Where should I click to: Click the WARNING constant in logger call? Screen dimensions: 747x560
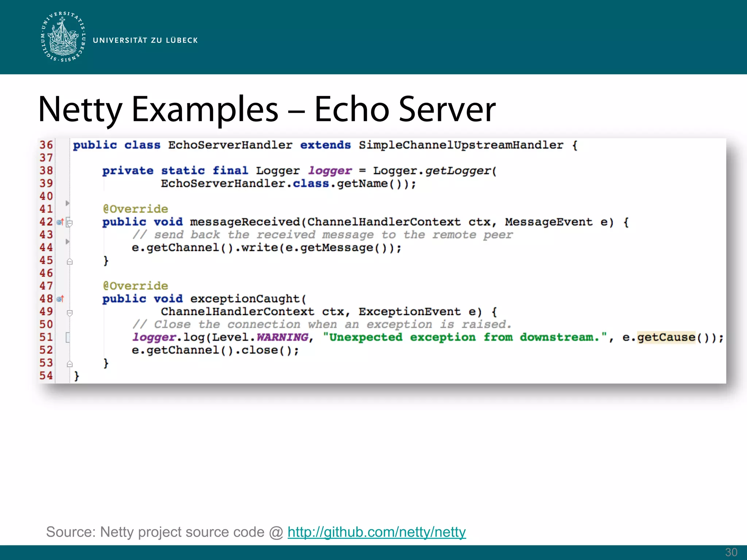(x=282, y=337)
